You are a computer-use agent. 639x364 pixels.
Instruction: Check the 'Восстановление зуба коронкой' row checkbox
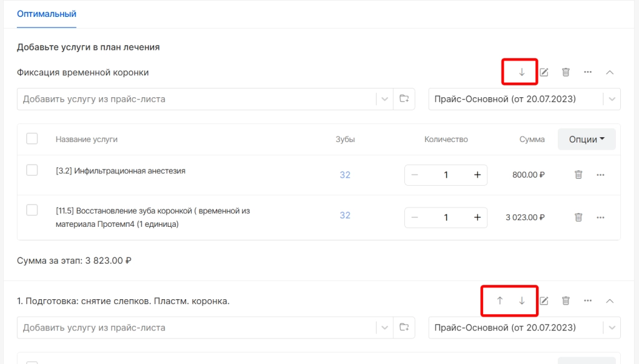coord(32,210)
